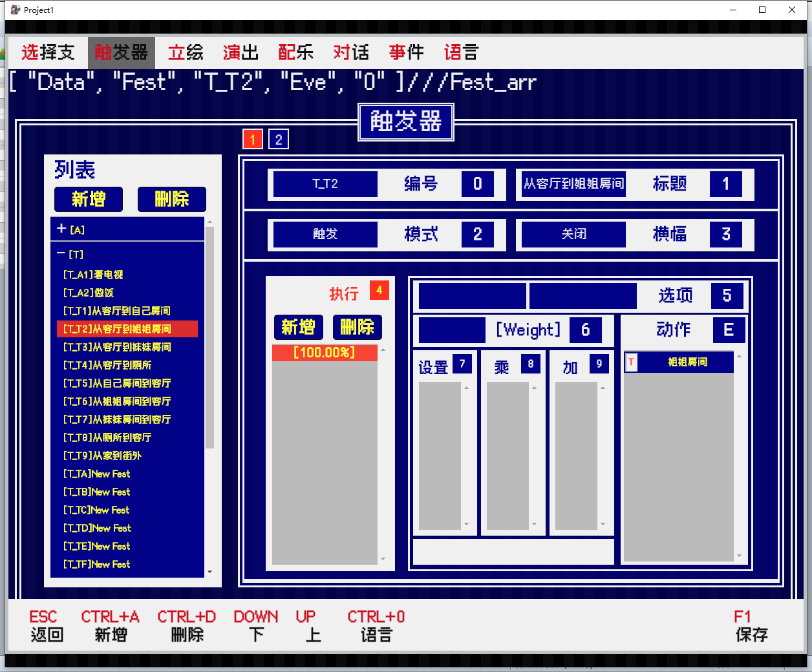Select page 1 indicator

pyautogui.click(x=253, y=139)
